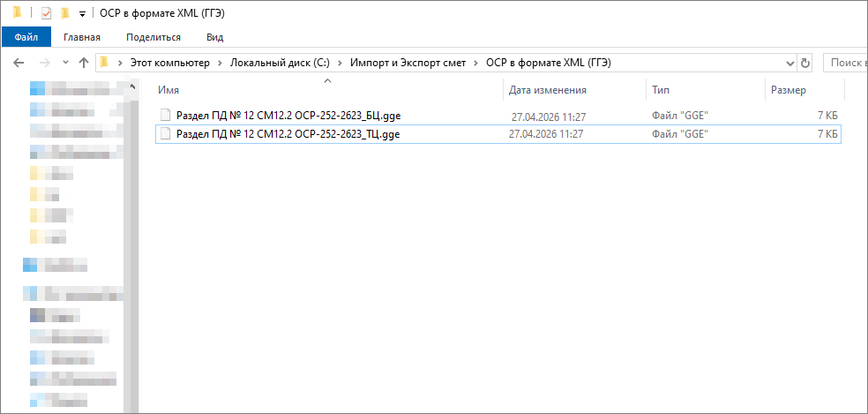868x414 pixels.
Task: Expand chevron before Этот компьютер breadcrumb
Action: 120,63
